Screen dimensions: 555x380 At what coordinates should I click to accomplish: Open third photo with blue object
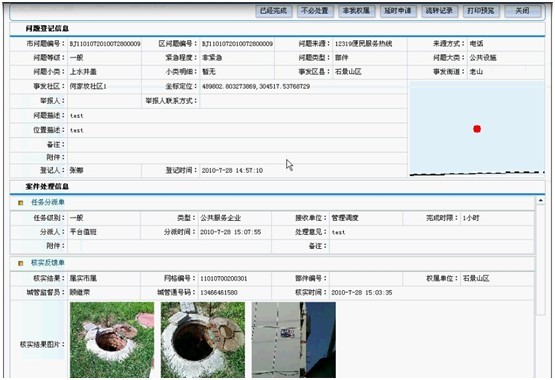[293, 340]
